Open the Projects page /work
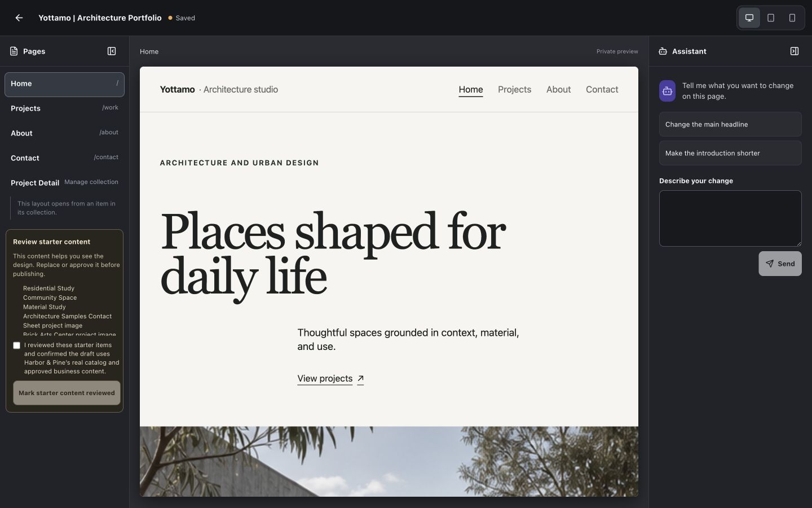This screenshot has height=508, width=812. click(x=64, y=108)
